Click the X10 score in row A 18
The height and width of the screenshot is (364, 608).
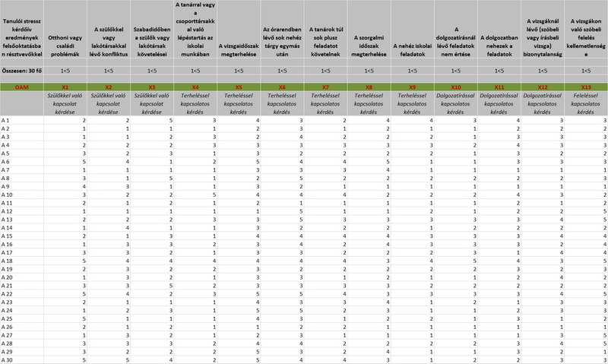coord(456,261)
